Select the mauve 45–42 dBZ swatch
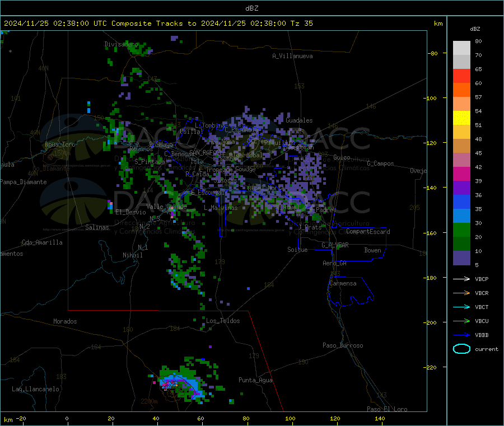The height and width of the screenshot is (426, 504). (461, 160)
